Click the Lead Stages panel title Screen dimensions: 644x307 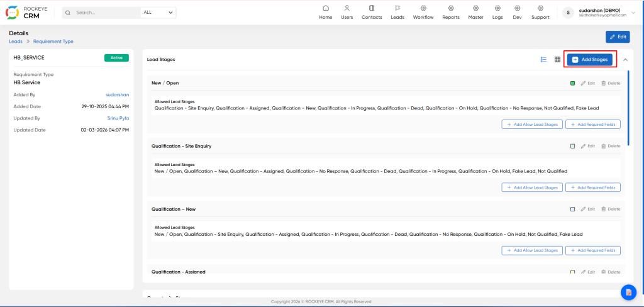pyautogui.click(x=161, y=60)
